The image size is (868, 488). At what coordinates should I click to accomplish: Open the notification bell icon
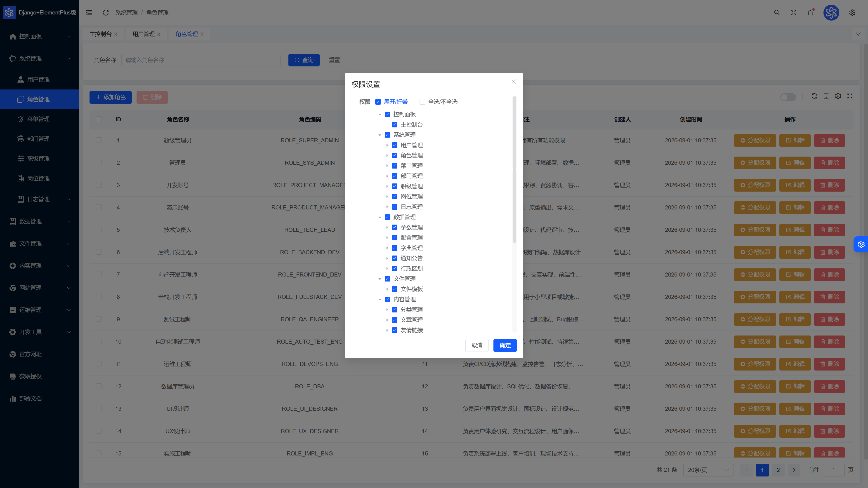point(810,12)
